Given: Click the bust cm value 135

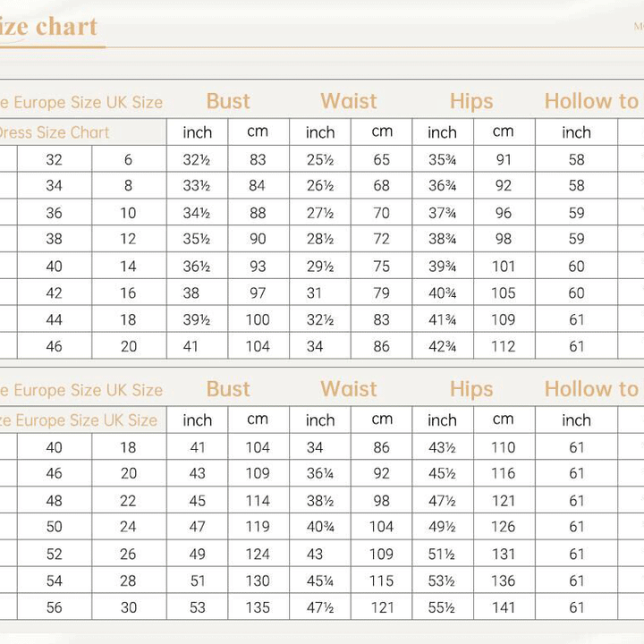Looking at the screenshot, I should tap(258, 607).
